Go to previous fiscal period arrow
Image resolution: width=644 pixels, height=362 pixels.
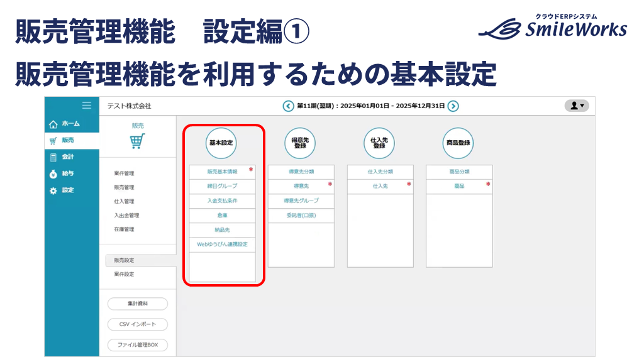(288, 106)
